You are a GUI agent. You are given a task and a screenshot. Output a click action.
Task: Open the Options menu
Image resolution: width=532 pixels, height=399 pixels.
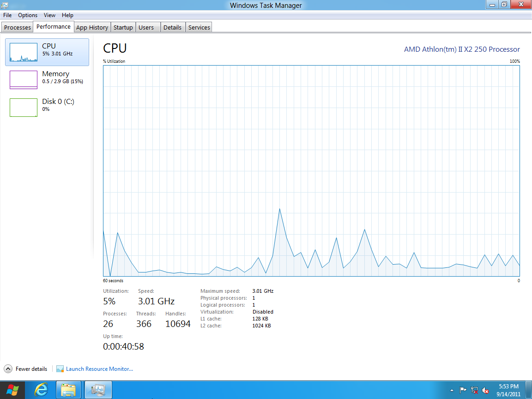pos(28,15)
